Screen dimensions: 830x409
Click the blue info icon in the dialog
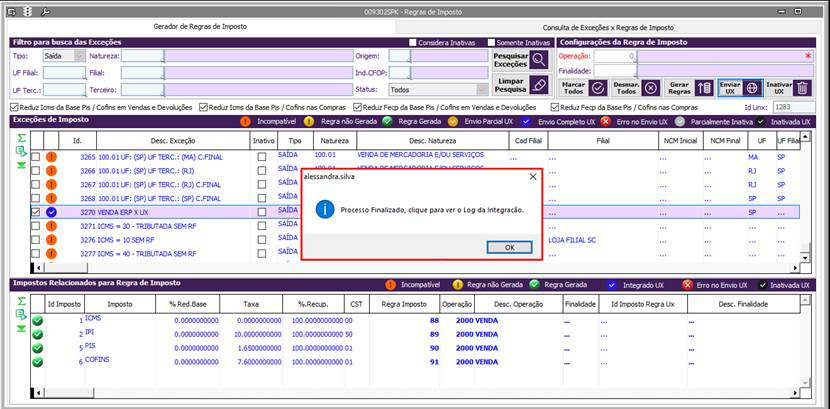coord(324,210)
